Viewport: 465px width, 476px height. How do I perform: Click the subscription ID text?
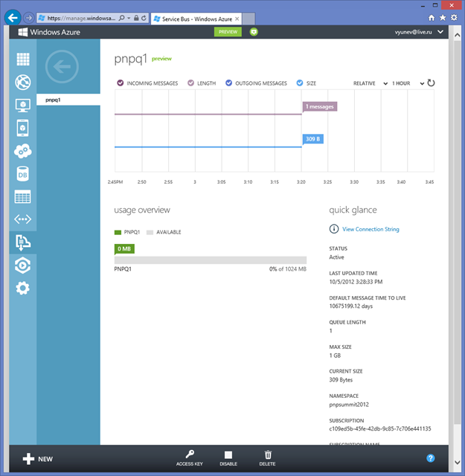380,428
